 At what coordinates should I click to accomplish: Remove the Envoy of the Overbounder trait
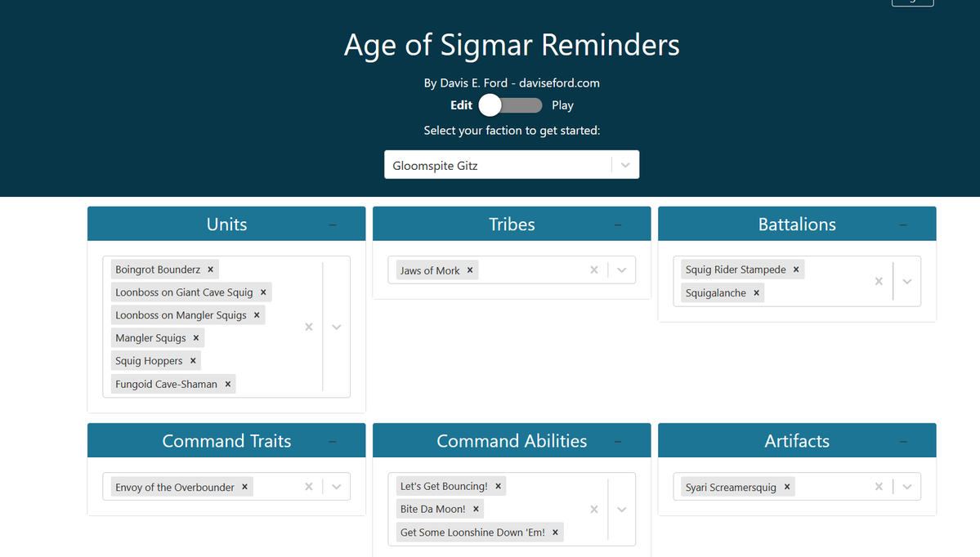(244, 486)
